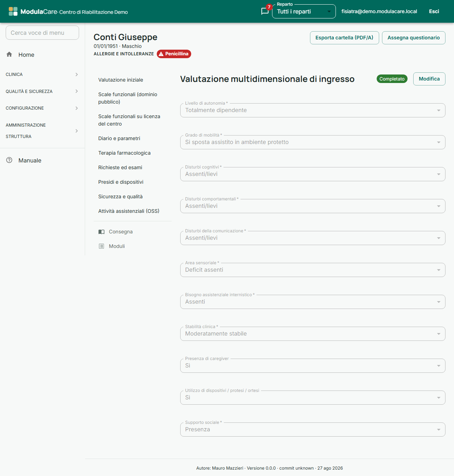This screenshot has width=454, height=476.
Task: Open the Livello di autonomia dropdown
Action: (x=312, y=110)
